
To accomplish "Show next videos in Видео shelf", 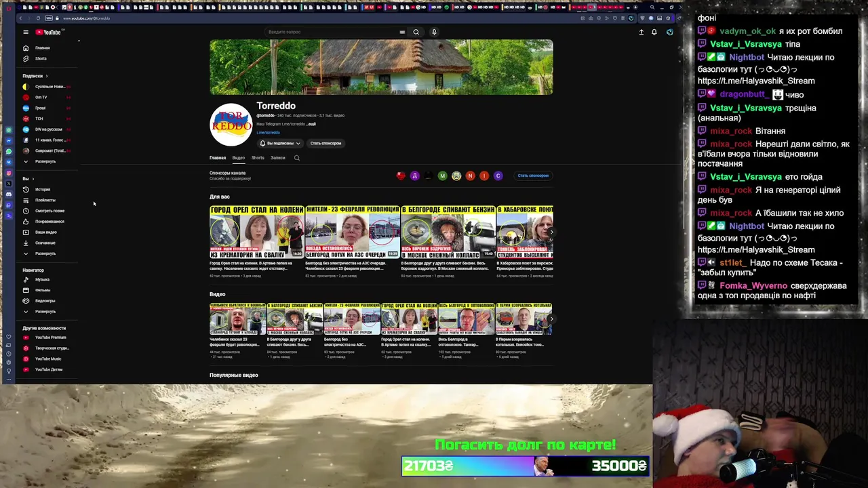I will coord(551,319).
